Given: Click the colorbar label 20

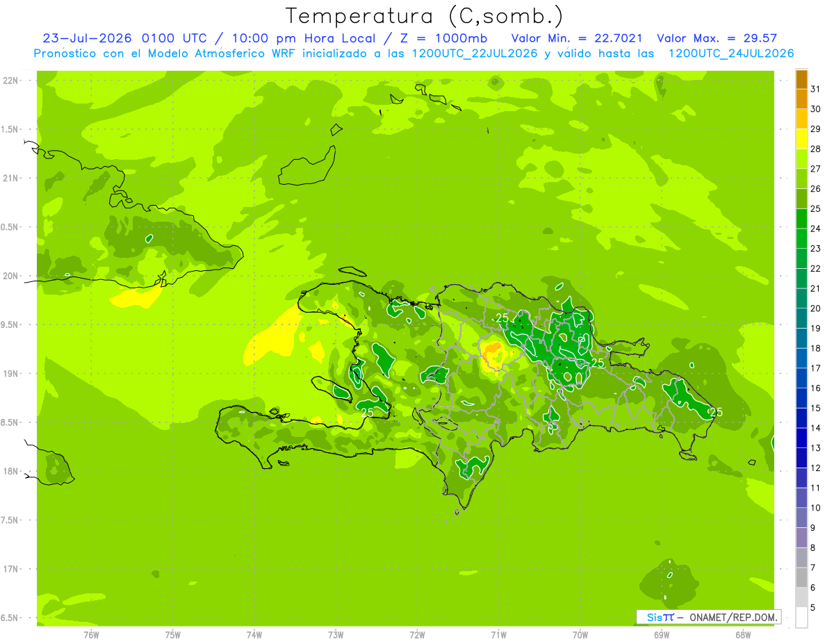Looking at the screenshot, I should click(816, 308).
